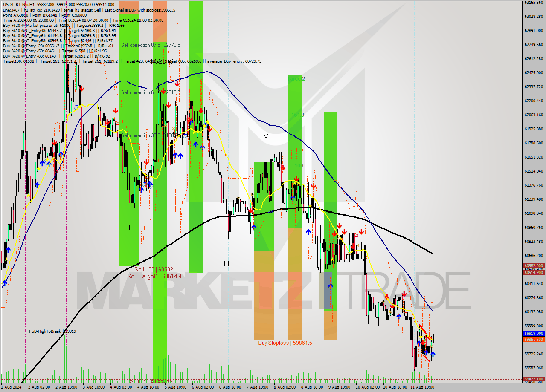Click price axis value 62063.160
The width and height of the screenshot is (546, 392).
[533, 115]
